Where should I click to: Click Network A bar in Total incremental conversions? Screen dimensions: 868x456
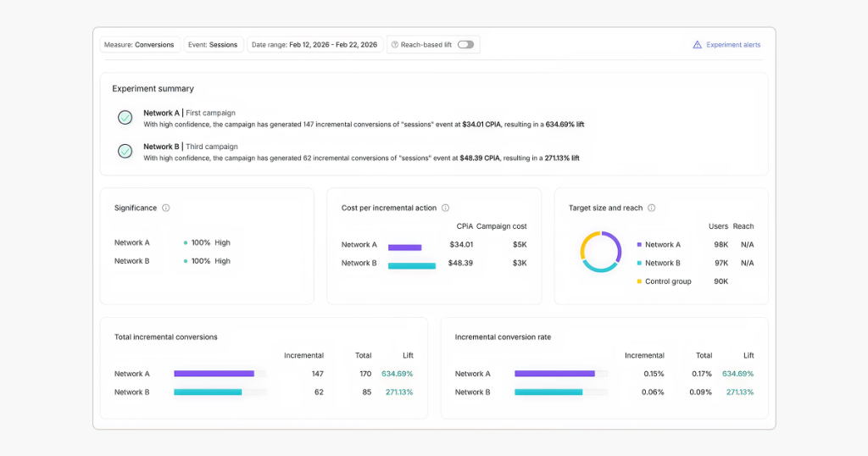214,374
